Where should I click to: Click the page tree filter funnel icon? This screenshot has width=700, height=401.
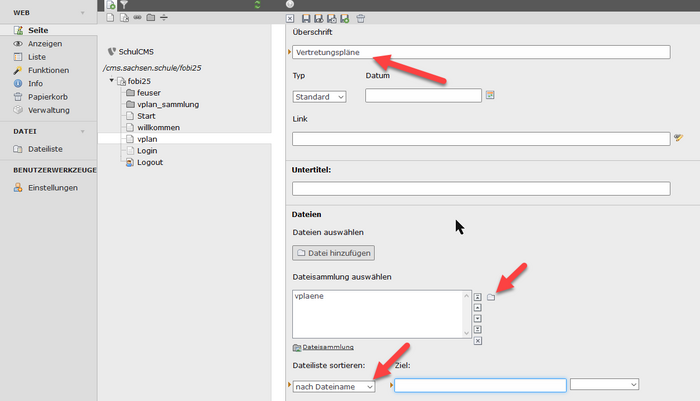[x=124, y=5]
